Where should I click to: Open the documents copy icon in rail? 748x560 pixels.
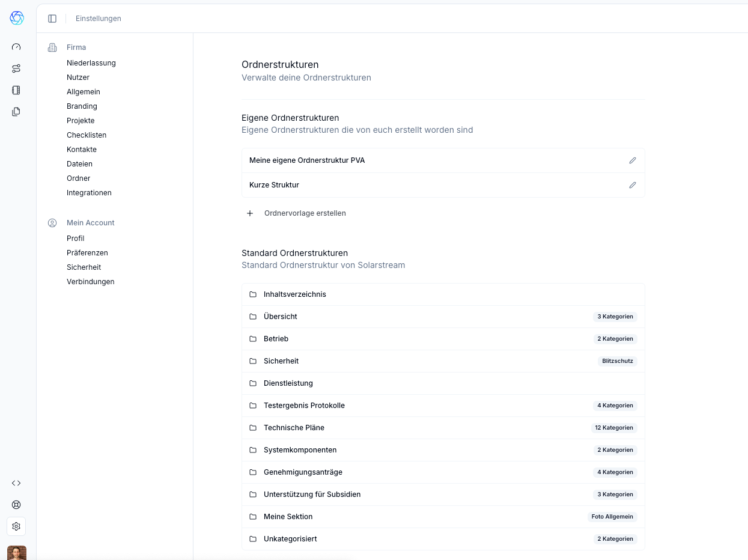tap(16, 112)
